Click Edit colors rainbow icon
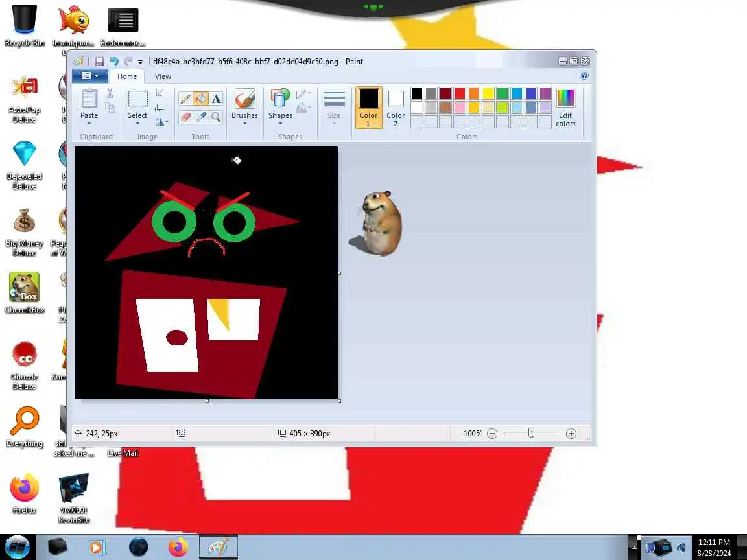 click(x=565, y=99)
